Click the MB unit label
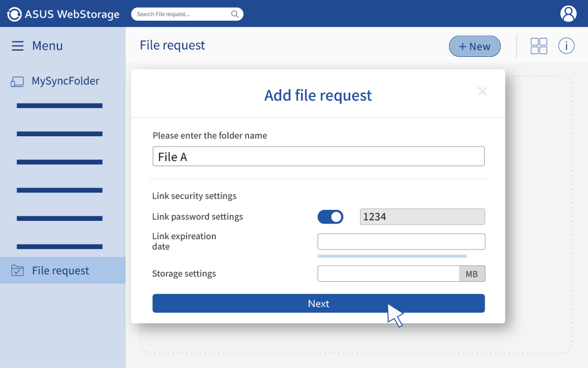Viewport: 588px width, 368px height. [x=472, y=274]
